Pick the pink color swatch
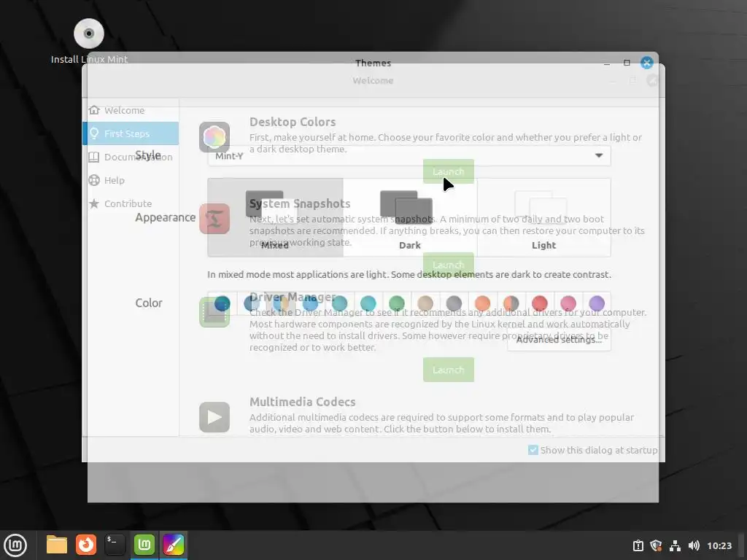The height and width of the screenshot is (560, 747). (x=568, y=303)
